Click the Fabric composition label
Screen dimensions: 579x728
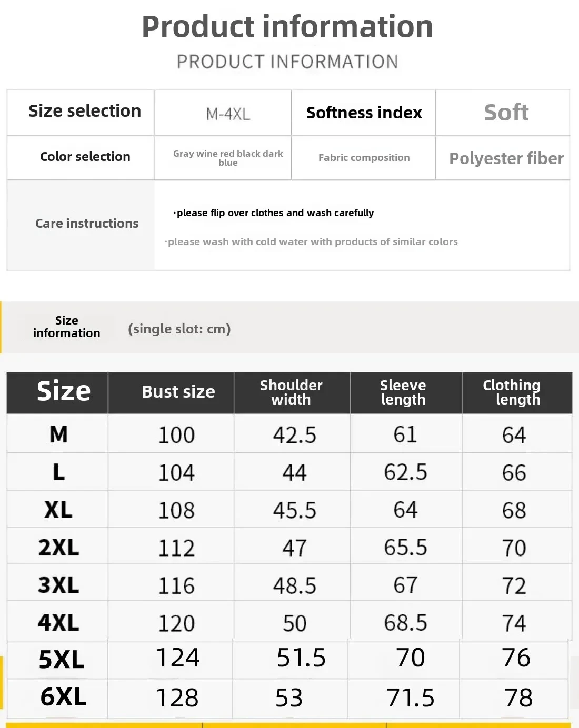(x=364, y=157)
